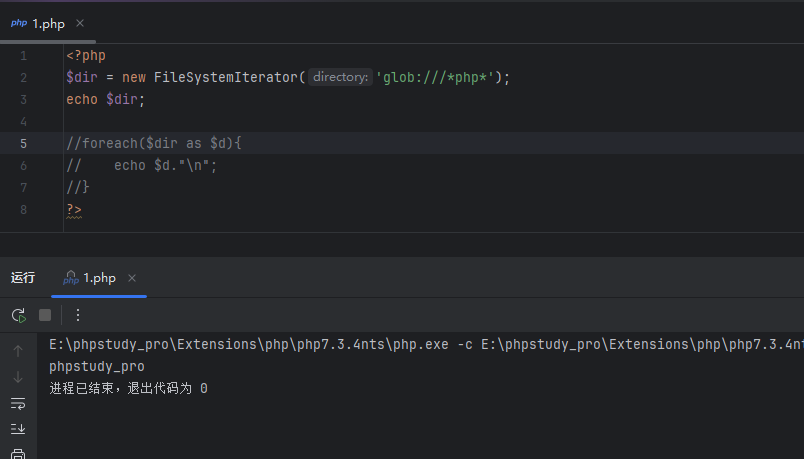Click the 'directory:' parameter hint

tap(340, 77)
